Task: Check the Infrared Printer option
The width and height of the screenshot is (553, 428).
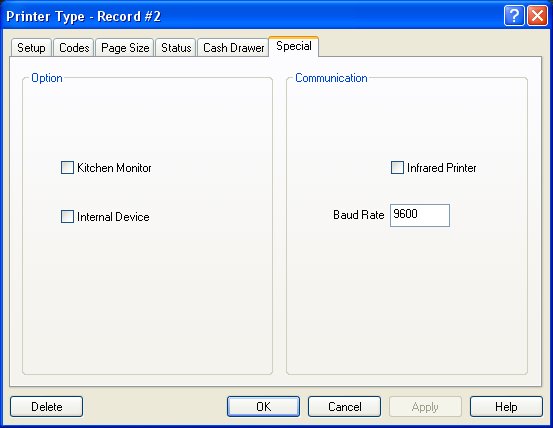Action: [x=397, y=167]
